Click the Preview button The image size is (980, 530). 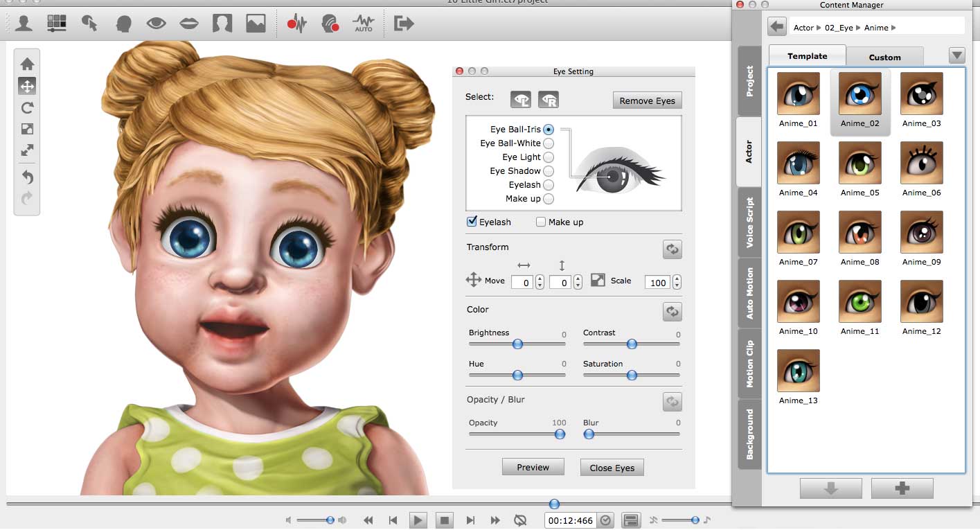(533, 467)
